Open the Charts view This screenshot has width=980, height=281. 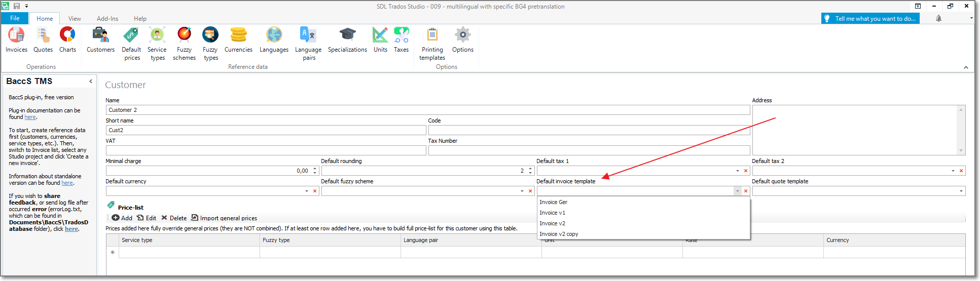pos(67,39)
